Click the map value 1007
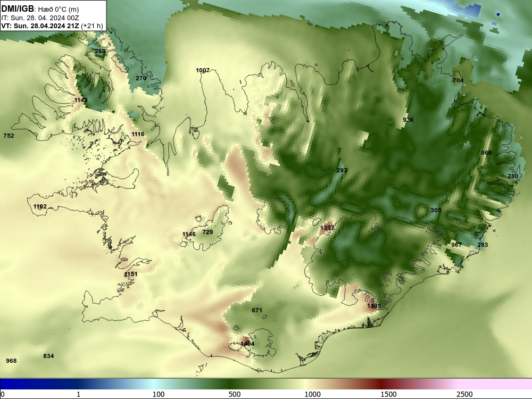Viewport: 532px width, 399px height. pos(203,70)
